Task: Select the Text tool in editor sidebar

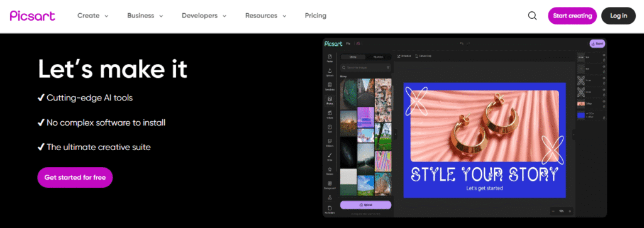Action: (330, 129)
